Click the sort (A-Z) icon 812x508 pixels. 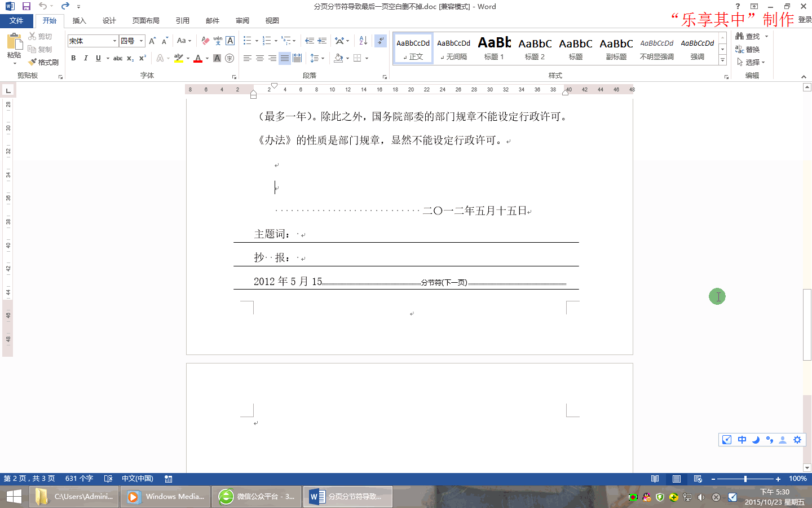362,41
